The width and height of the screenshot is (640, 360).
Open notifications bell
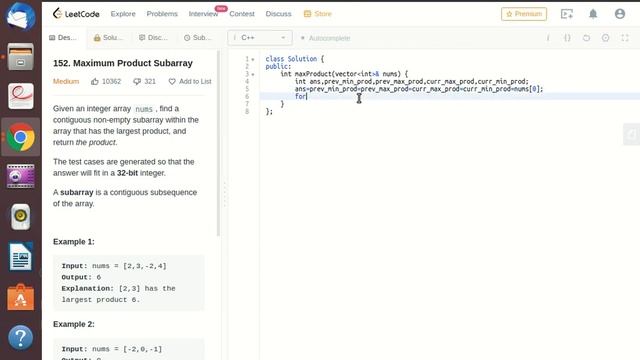coord(593,14)
